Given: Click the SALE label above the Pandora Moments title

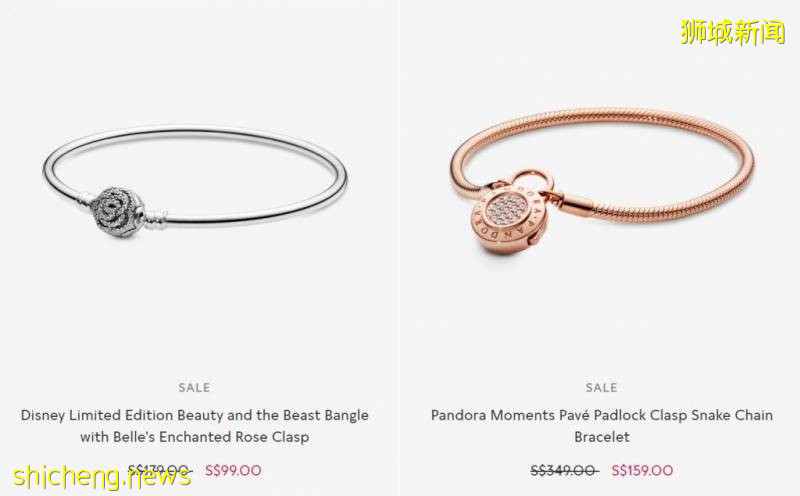Looking at the screenshot, I should [602, 387].
